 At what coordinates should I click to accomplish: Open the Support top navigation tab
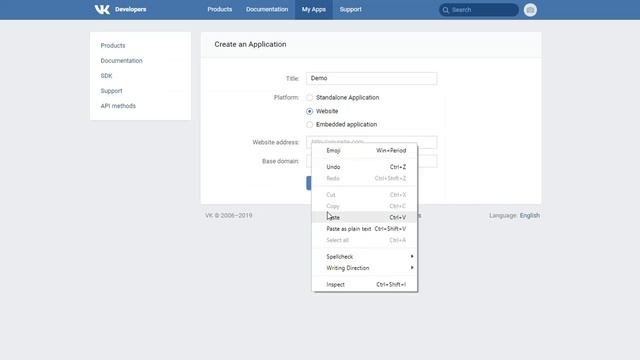click(x=351, y=9)
